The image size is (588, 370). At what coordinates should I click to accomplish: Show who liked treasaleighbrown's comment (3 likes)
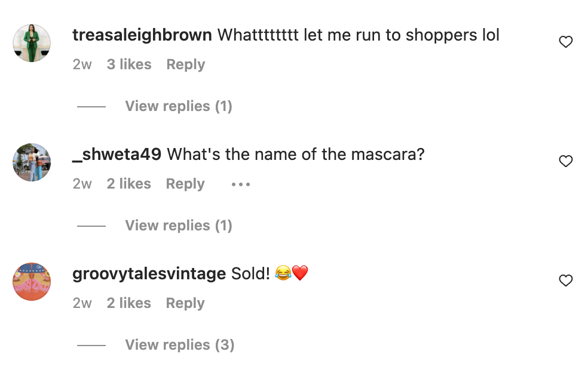(x=129, y=64)
